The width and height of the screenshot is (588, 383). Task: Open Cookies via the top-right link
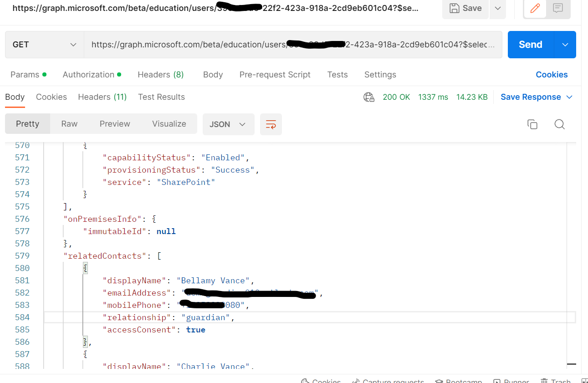coord(552,74)
